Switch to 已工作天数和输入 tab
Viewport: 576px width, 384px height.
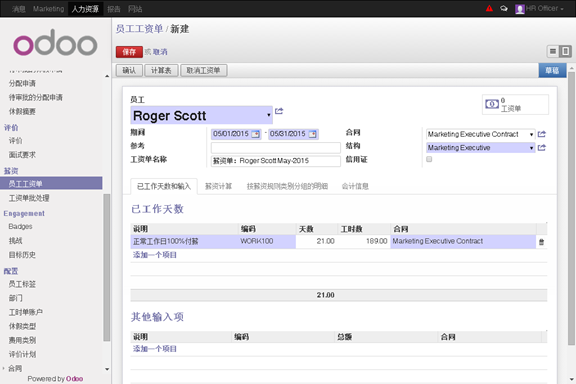coord(164,186)
